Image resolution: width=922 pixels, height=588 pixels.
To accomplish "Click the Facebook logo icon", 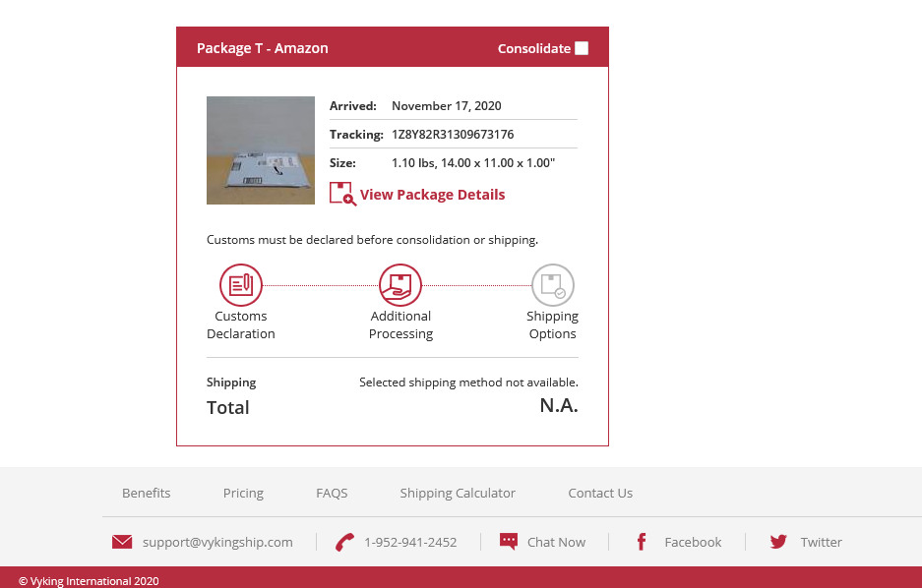I will tap(642, 542).
